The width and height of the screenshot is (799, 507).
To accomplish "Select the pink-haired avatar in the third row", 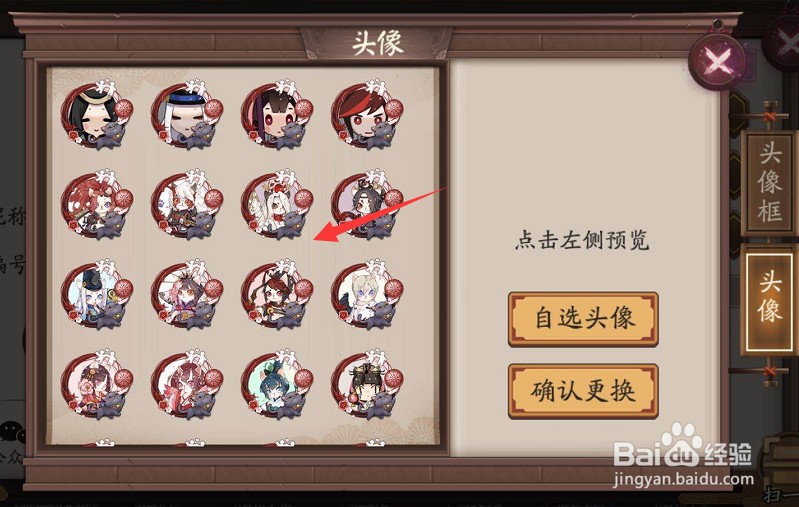I will coord(187,295).
